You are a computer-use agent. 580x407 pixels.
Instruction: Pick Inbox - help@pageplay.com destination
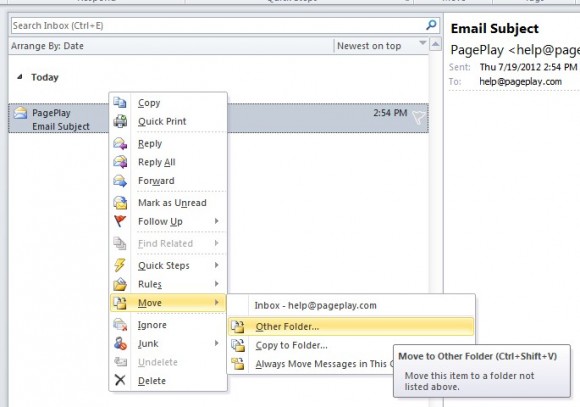351,305
